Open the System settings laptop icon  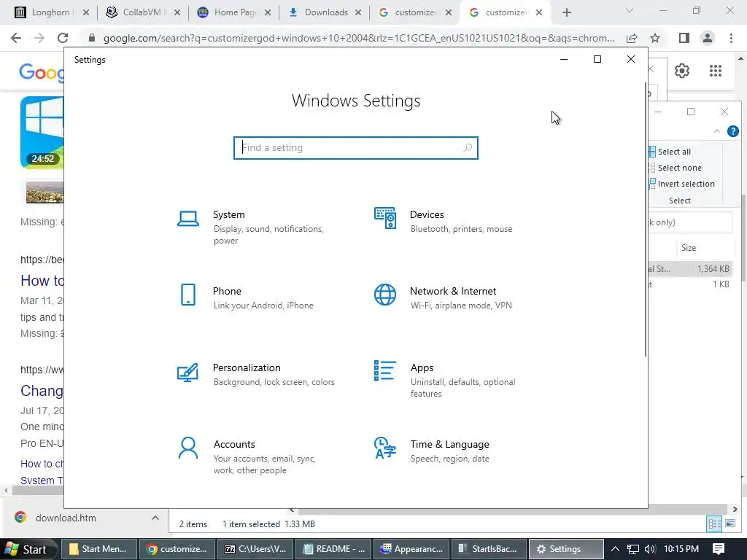tap(188, 219)
